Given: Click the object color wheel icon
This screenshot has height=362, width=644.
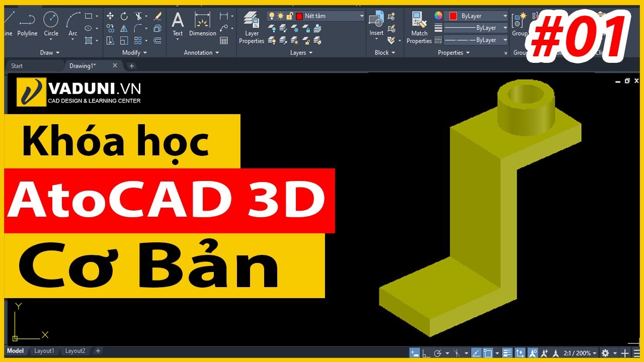Looking at the screenshot, I should click(438, 16).
